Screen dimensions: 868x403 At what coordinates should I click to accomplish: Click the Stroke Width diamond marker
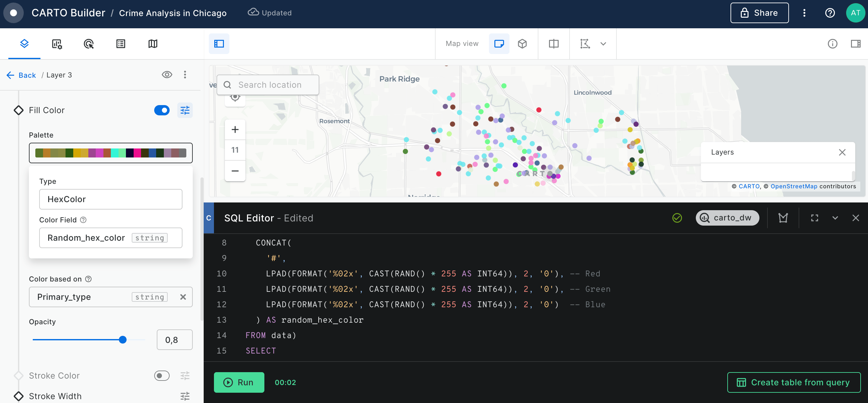19,396
